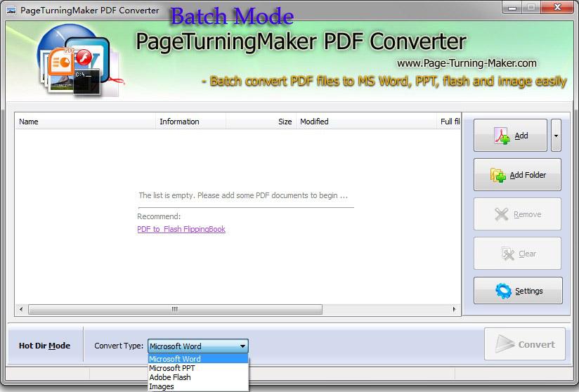Click the www.Page-Turning-Maker.com website text
The image size is (579, 392).
467,63
